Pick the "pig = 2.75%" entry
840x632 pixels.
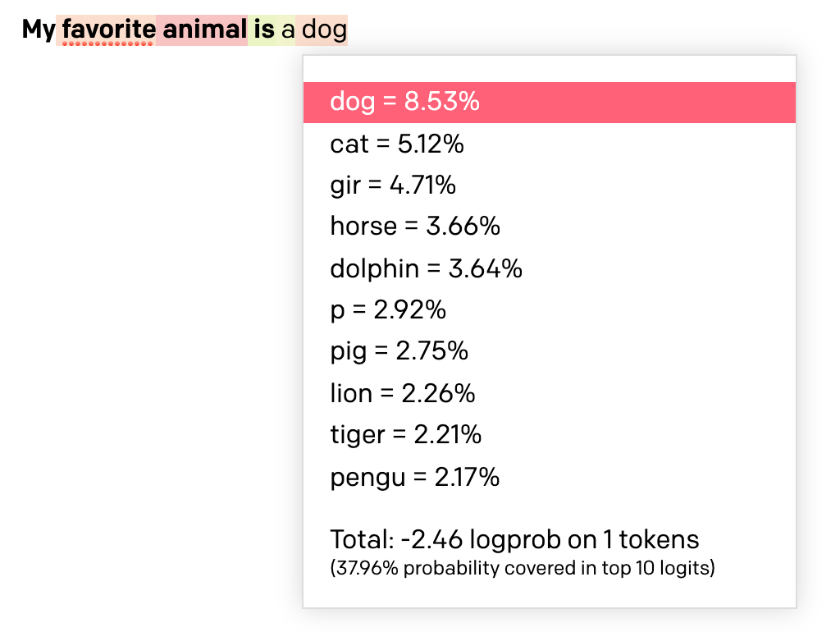[399, 351]
